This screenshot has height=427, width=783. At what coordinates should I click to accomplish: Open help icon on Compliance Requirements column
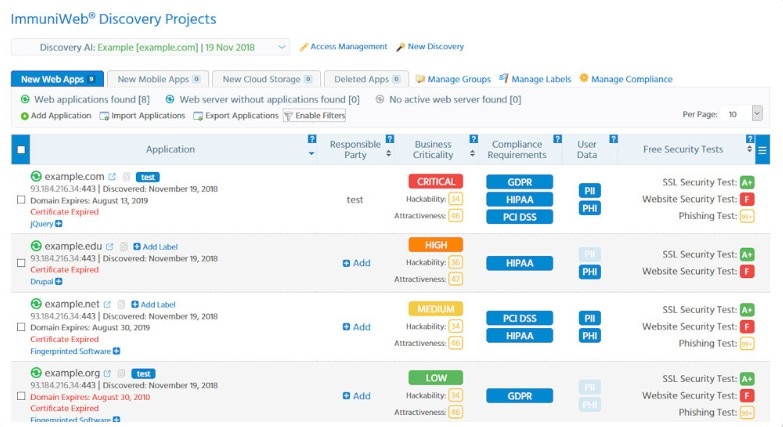(558, 139)
